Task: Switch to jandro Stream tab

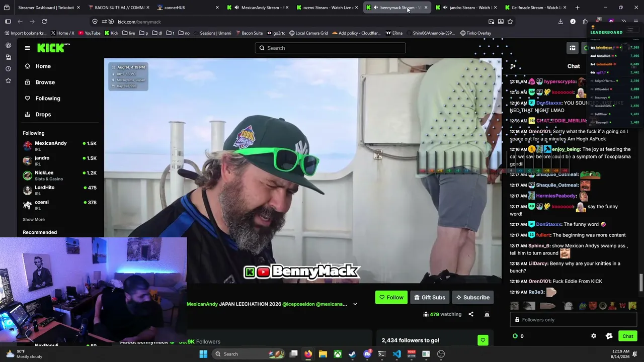Action: click(466, 8)
